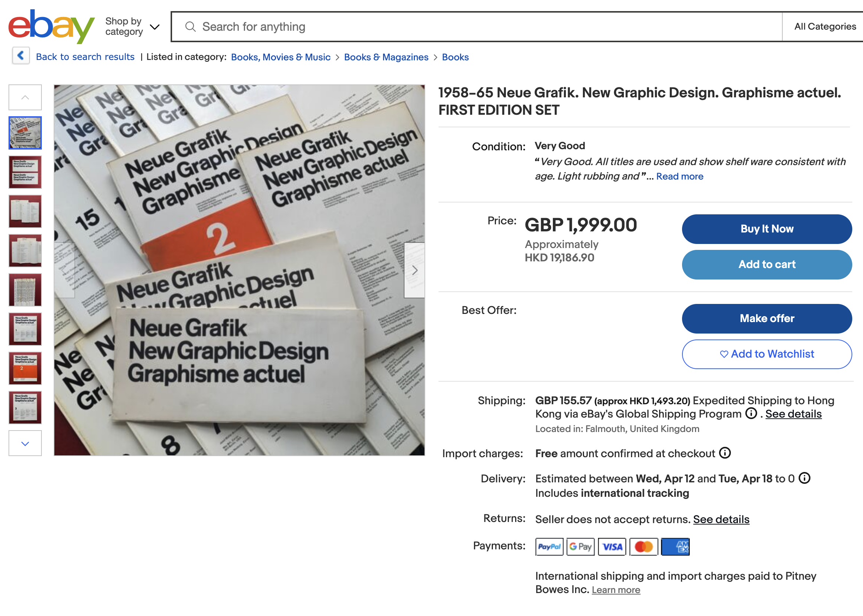Click the 'Very Good' condition value
The image size is (863, 616).
(x=560, y=146)
